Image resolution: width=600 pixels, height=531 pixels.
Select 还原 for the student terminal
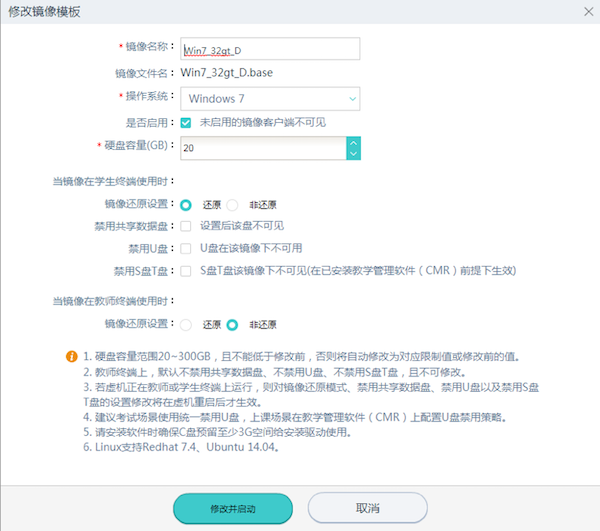tap(186, 204)
